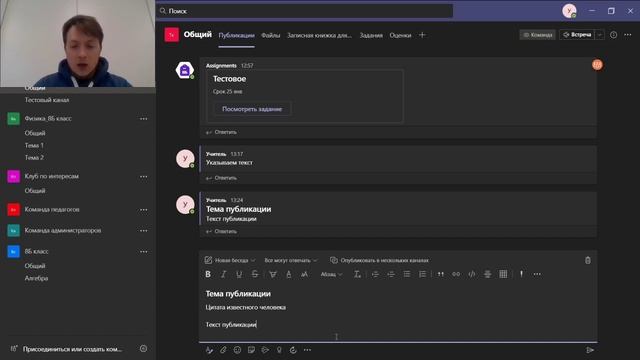
Task: Open more options for Команда администраторов
Action: pos(144,231)
